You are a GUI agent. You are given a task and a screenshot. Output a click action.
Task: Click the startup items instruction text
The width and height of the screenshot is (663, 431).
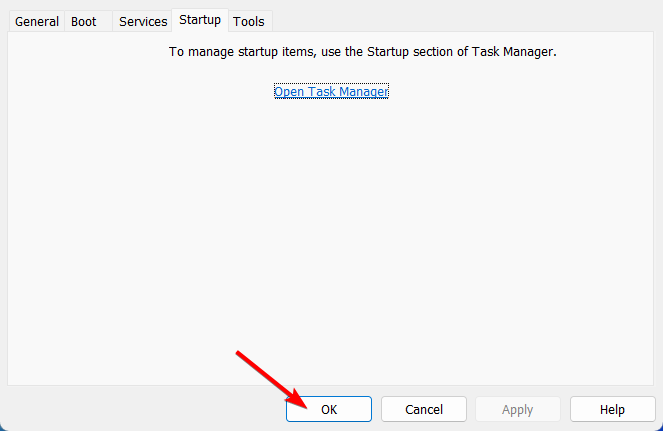[x=362, y=51]
